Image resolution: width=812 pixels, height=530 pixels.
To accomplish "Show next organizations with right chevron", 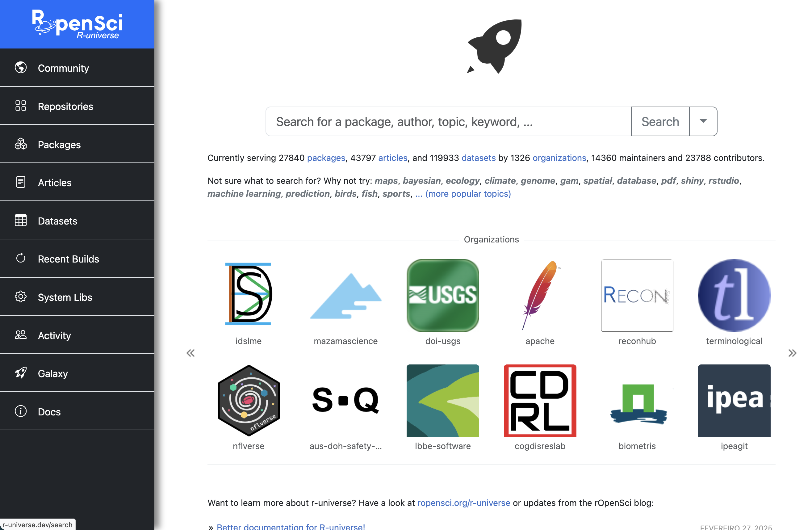I will click(x=792, y=353).
